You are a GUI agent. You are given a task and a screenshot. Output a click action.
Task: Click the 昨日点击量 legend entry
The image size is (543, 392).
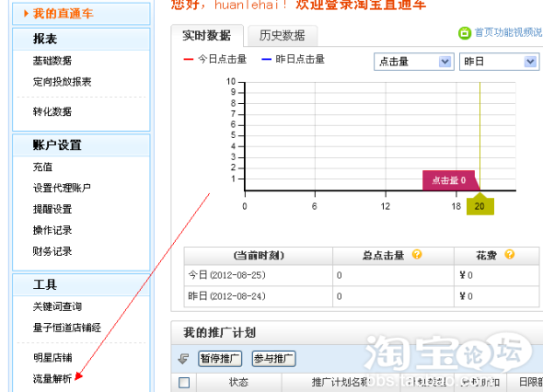coord(293,59)
